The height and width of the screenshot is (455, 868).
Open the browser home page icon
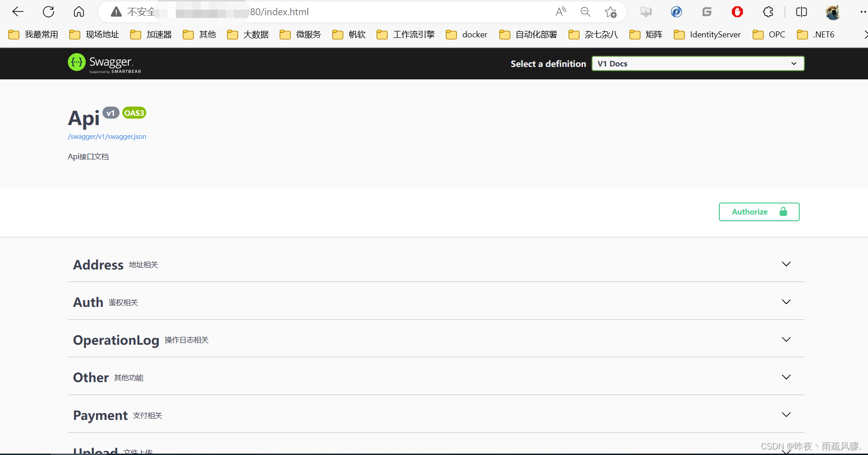coord(79,12)
